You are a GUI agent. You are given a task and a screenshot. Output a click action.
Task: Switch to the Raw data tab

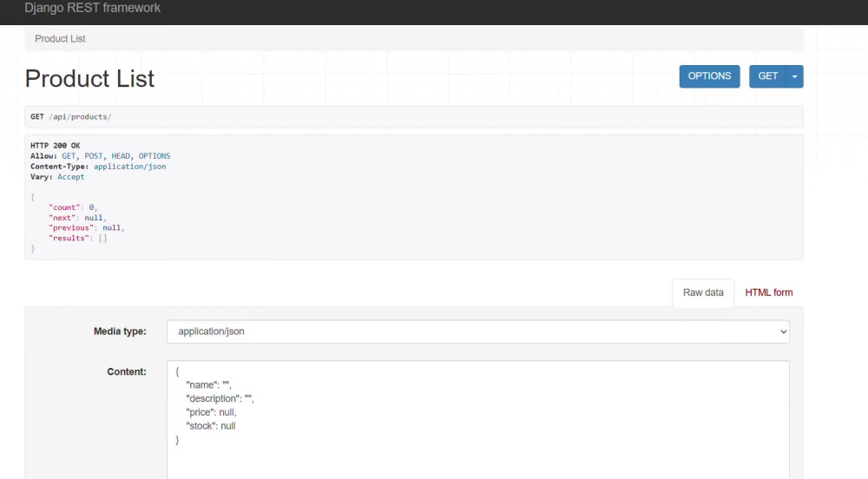coord(703,292)
